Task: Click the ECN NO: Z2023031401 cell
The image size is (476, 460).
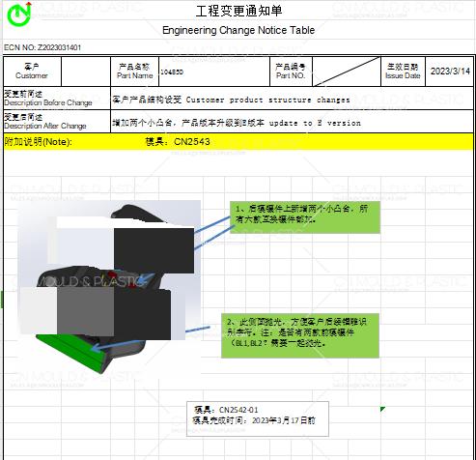Action: (42, 47)
